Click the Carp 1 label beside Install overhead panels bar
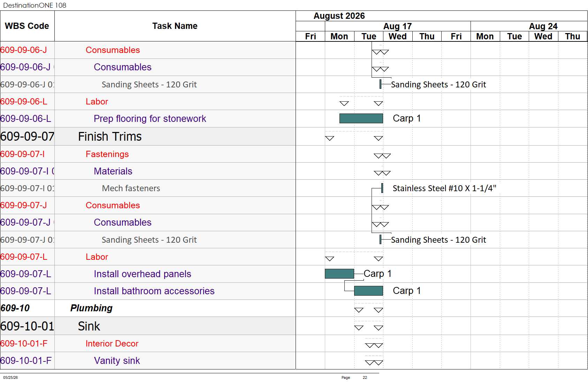Screen dimensions: 588x382 tap(377, 274)
